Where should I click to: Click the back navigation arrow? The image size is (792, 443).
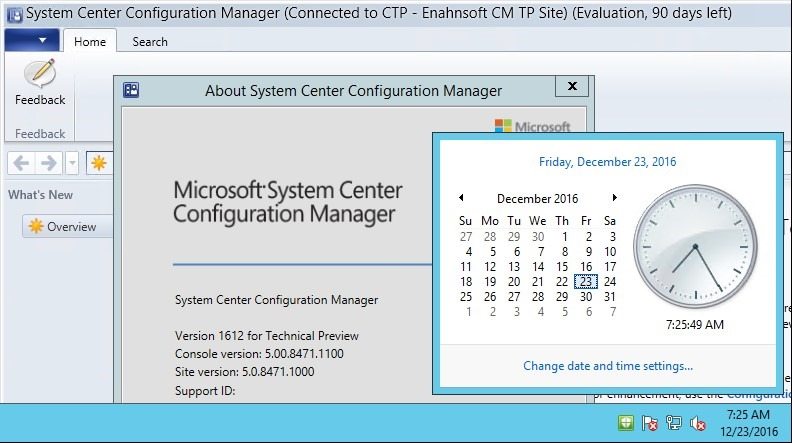click(21, 163)
